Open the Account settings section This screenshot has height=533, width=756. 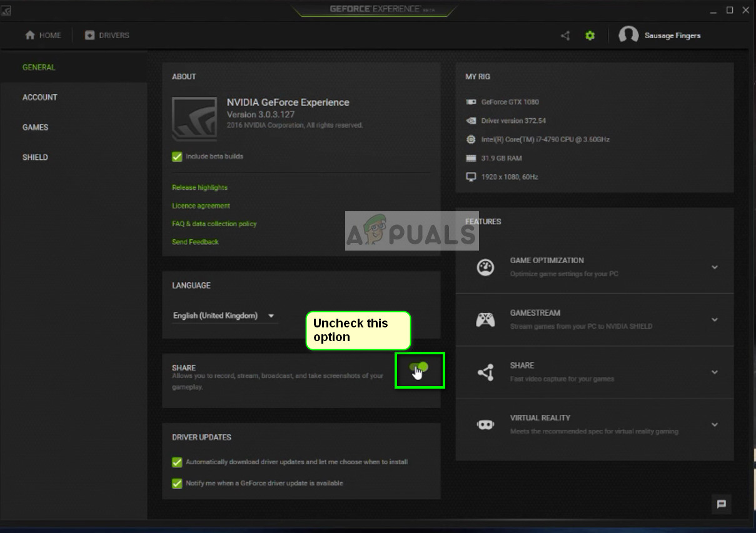point(40,97)
